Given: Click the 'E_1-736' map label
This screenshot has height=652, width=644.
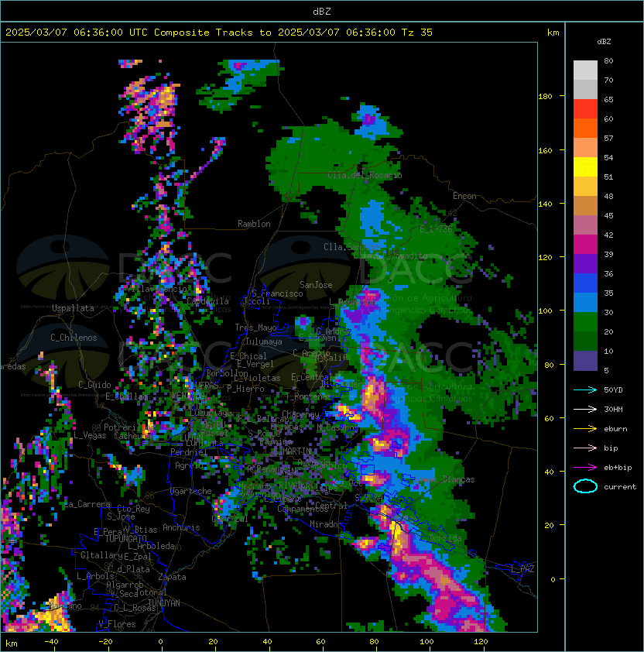Looking at the screenshot, I should coord(436,229).
